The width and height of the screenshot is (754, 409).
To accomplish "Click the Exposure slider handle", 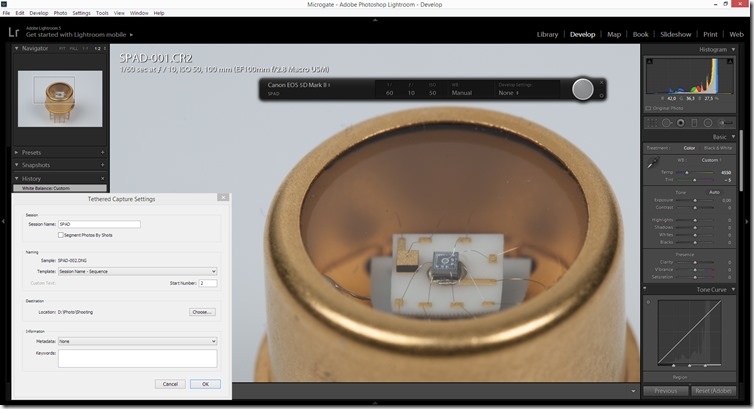I will [695, 200].
